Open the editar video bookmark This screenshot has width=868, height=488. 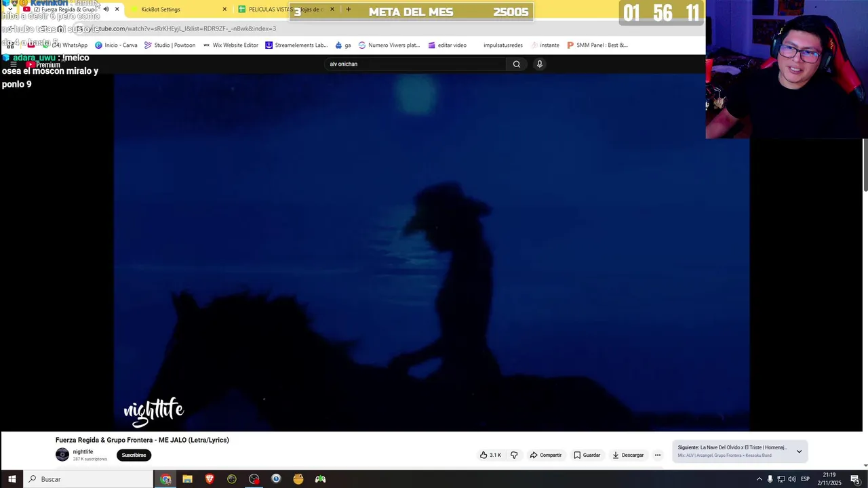pos(448,45)
